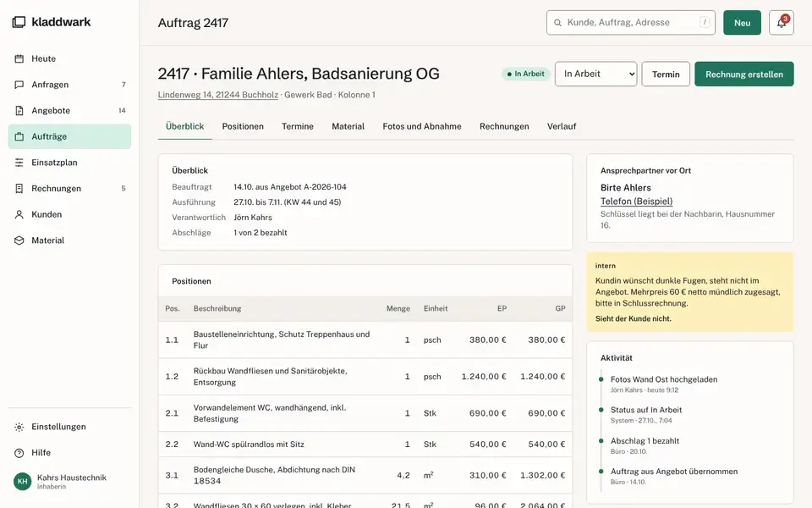Go to Einsatzplan in the sidebar
This screenshot has width=812, height=508.
69,163
